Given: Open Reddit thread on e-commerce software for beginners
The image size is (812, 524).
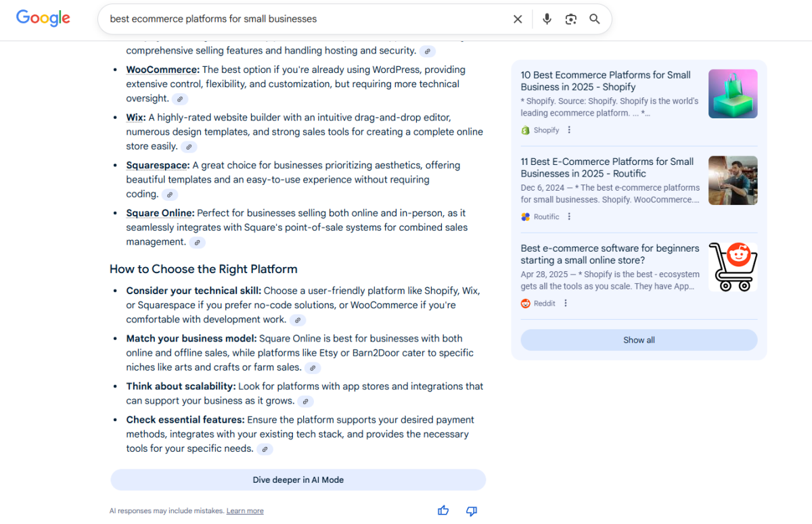Looking at the screenshot, I should tap(610, 254).
